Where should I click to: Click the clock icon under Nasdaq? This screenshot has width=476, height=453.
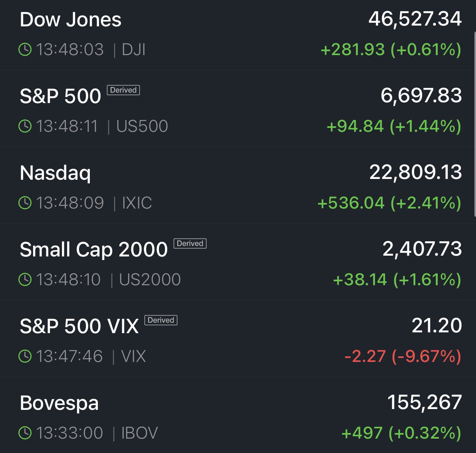pos(25,203)
